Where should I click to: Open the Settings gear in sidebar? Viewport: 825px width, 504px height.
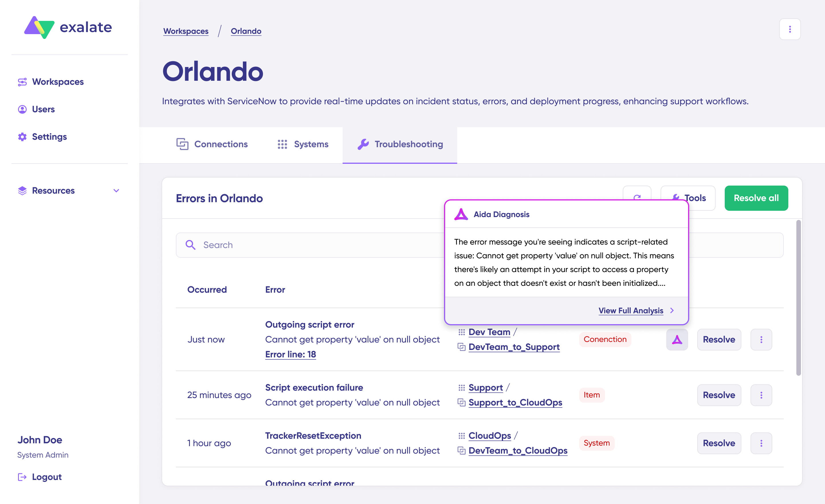(x=22, y=137)
